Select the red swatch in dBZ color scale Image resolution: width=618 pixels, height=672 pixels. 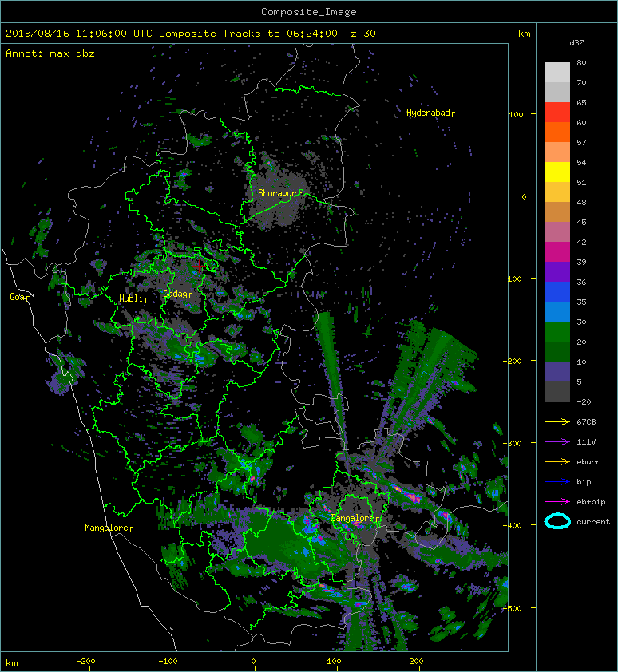tap(557, 113)
